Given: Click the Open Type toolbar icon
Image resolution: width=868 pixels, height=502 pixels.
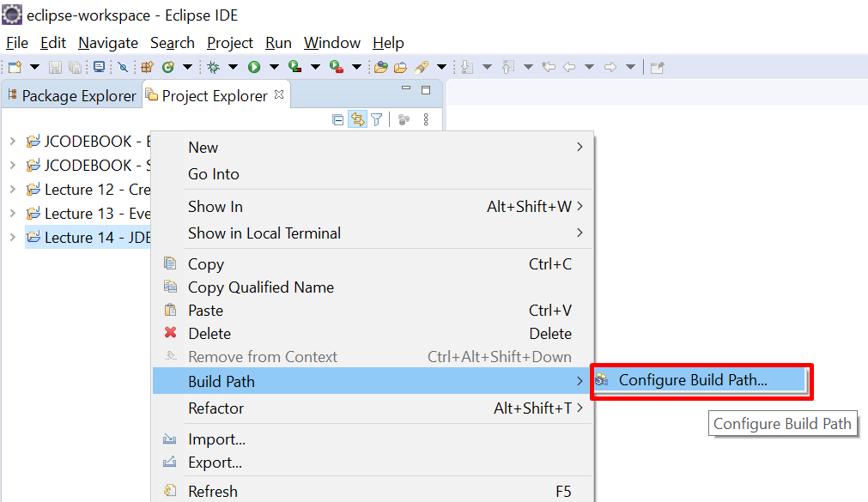Looking at the screenshot, I should pyautogui.click(x=381, y=68).
